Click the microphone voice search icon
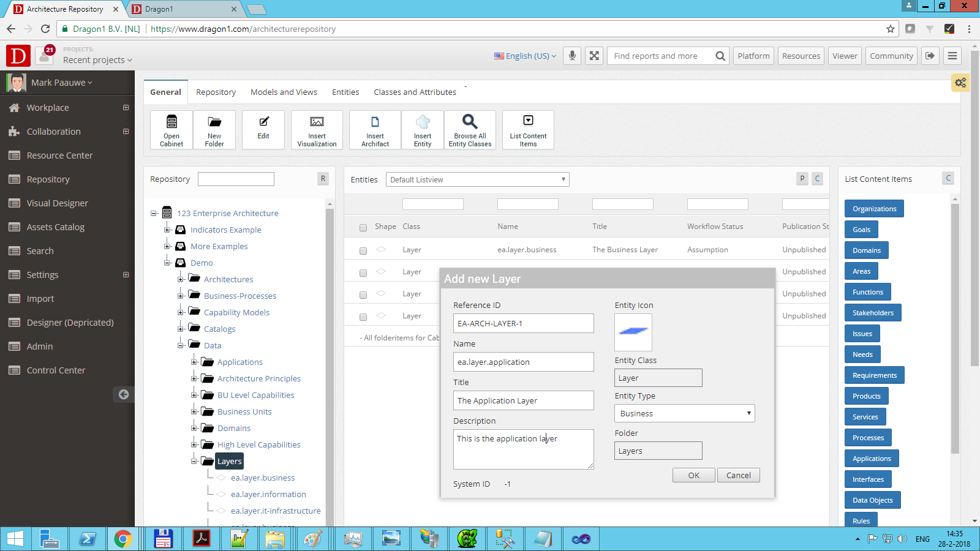The image size is (980, 551). [572, 56]
